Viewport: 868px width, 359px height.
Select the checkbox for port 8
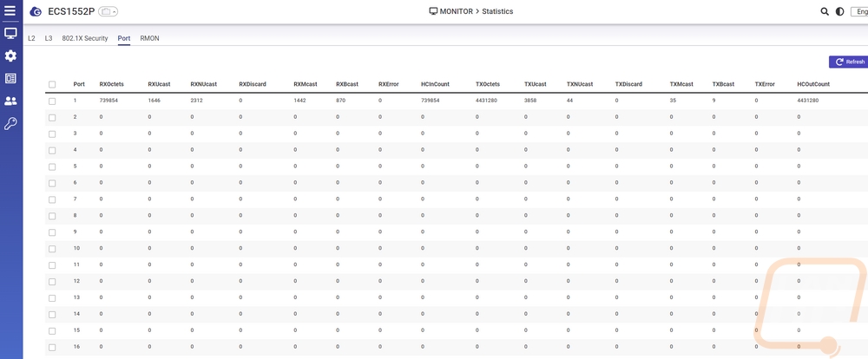pos(52,216)
